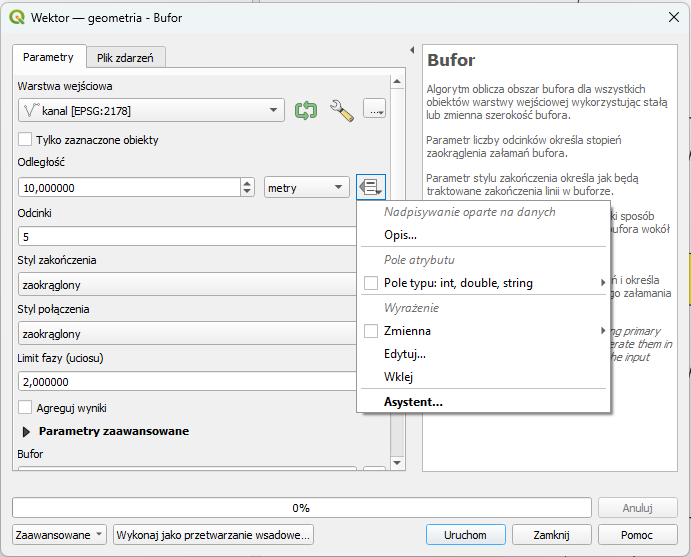Open the kanal input layer dropdown
The image size is (691, 557).
151,111
